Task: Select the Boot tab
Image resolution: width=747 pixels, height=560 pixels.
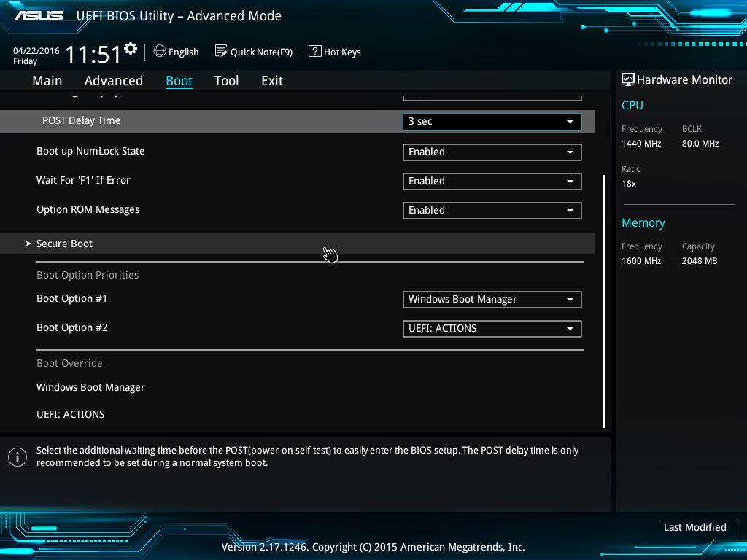Action: coord(179,80)
